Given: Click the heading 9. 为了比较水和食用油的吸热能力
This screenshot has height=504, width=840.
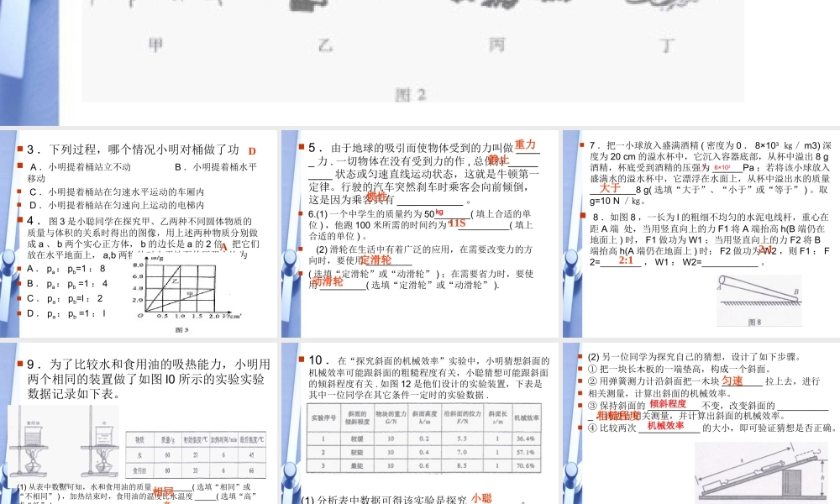Looking at the screenshot, I should 149,365.
